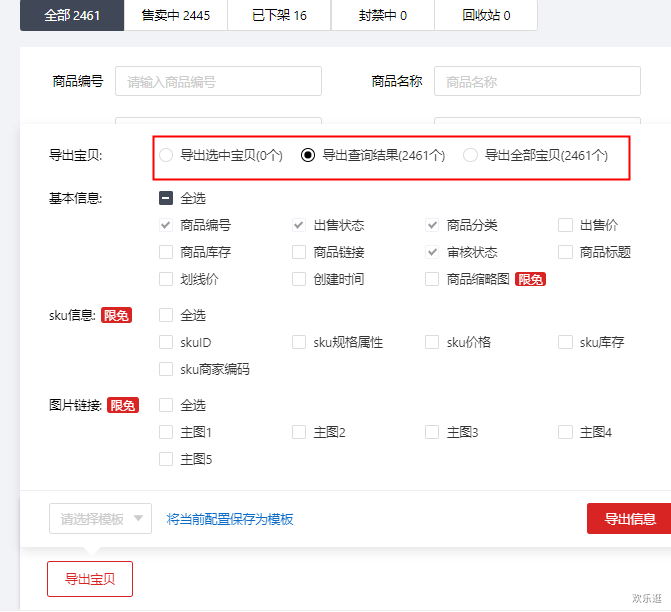Tick the sku价格 checkbox
Image resolution: width=671 pixels, height=612 pixels.
click(x=432, y=342)
